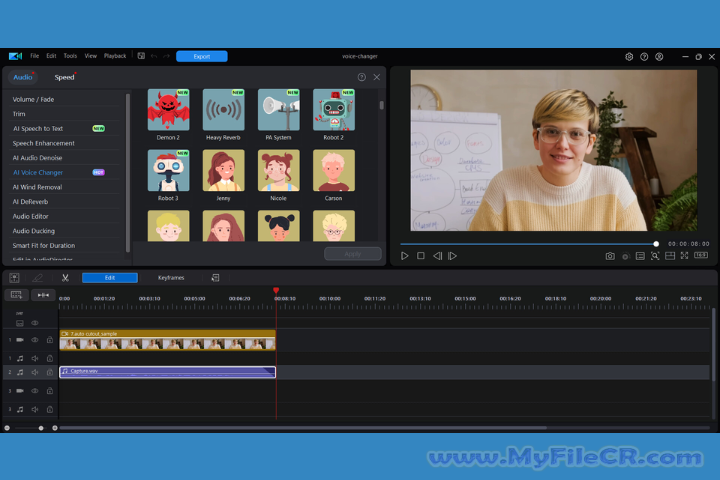
Task: Mute audio track 3 speaker icon
Action: click(35, 409)
